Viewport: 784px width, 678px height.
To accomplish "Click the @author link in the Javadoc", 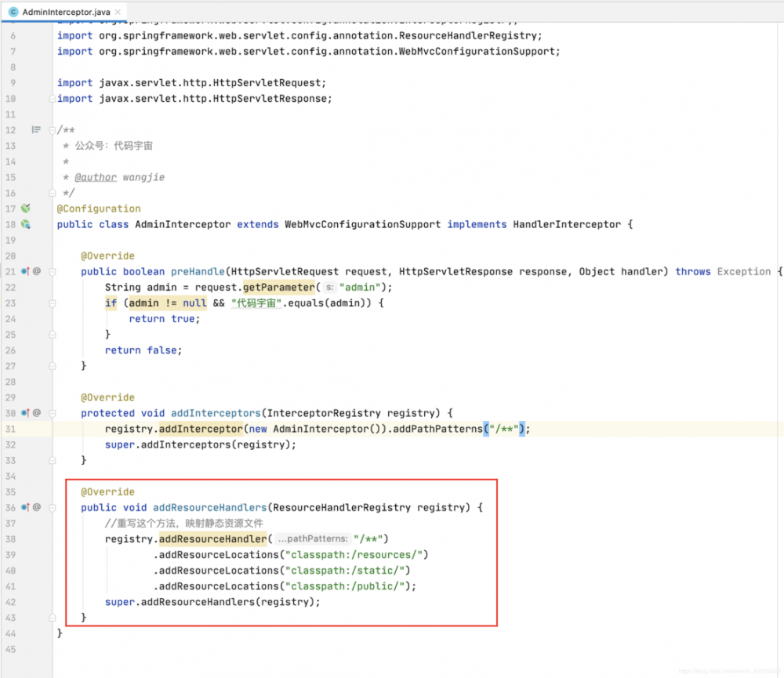I will (x=95, y=177).
